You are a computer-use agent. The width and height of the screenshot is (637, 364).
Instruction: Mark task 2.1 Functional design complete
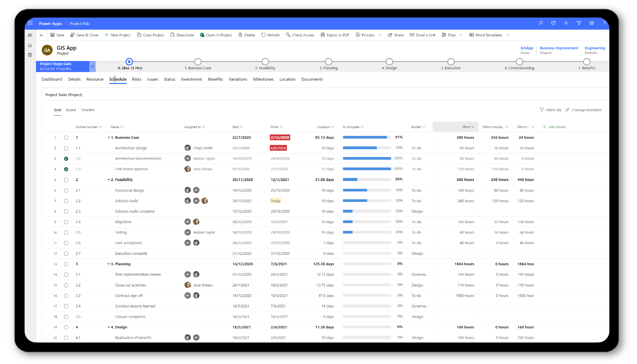tap(66, 190)
